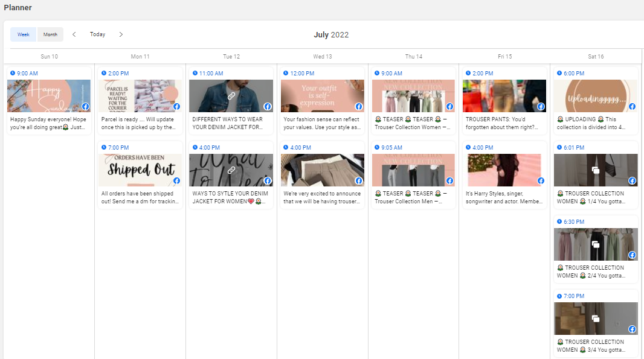Select the Mon 11 column header
The width and height of the screenshot is (644, 359).
[x=140, y=57]
